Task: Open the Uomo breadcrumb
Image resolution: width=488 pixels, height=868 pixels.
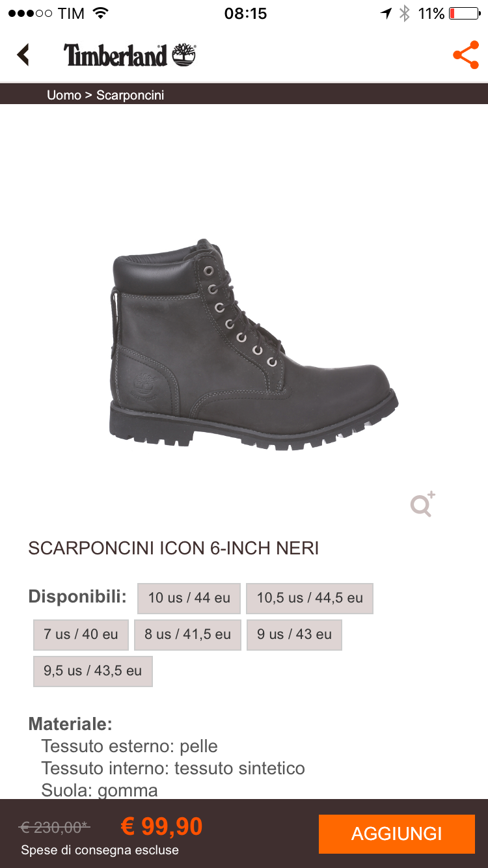Action: click(x=64, y=95)
